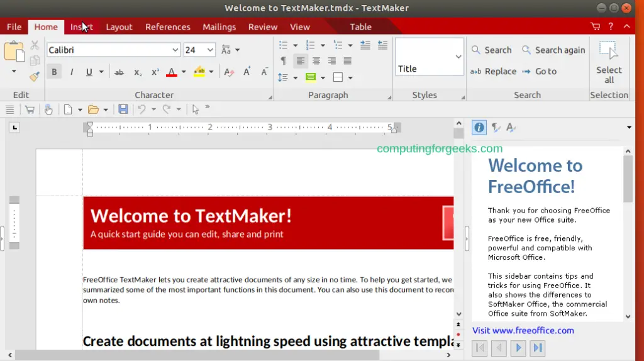Click the Replace button
Screen dimensions: 644x361
point(493,72)
